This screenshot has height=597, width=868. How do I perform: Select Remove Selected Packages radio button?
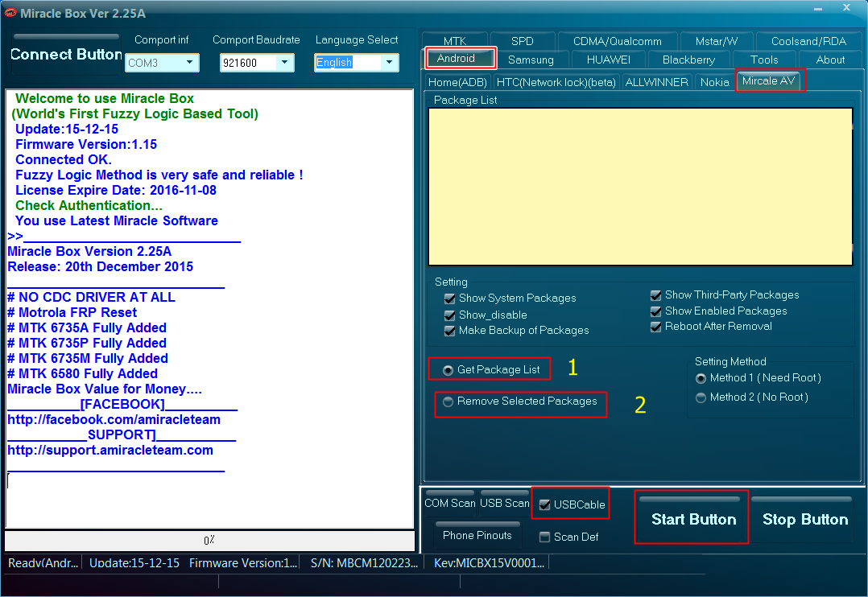click(448, 401)
